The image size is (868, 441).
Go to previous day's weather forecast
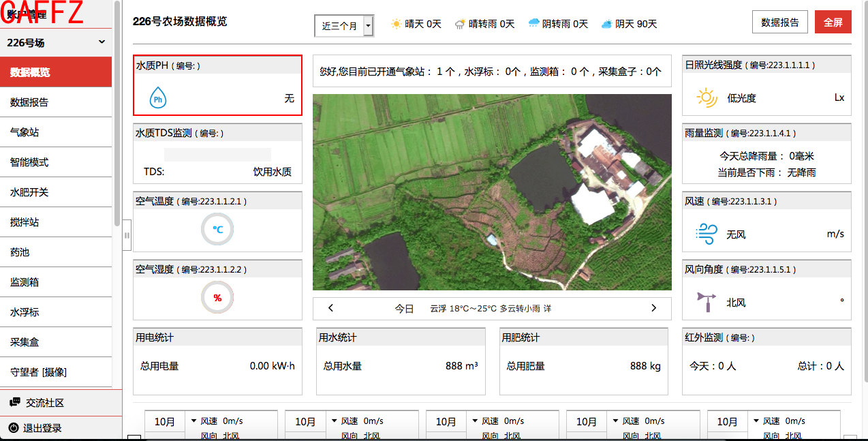(x=331, y=308)
